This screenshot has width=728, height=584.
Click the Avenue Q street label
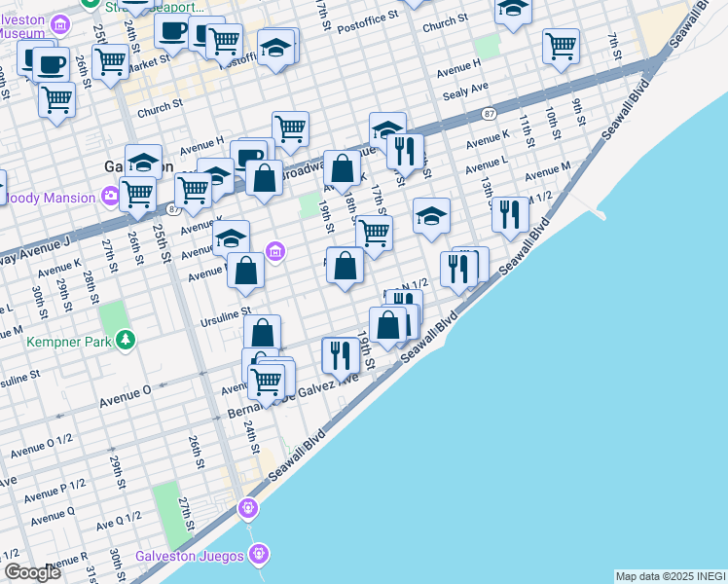pyautogui.click(x=53, y=516)
